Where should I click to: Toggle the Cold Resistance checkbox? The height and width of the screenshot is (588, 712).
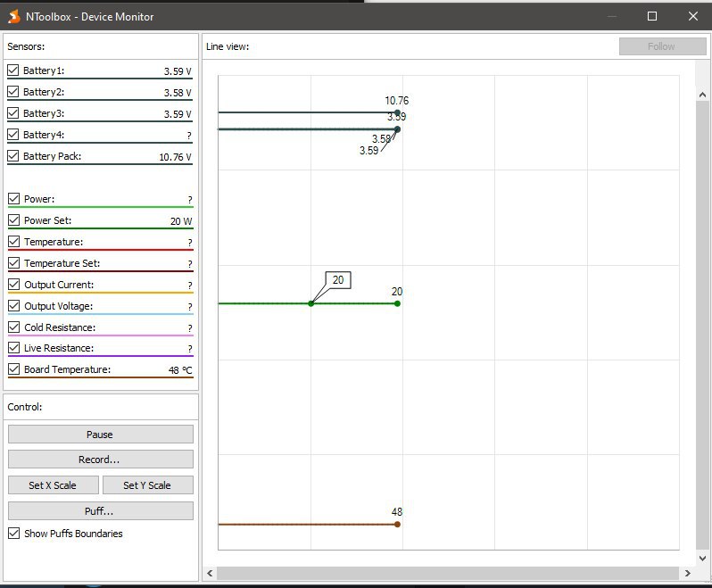point(14,327)
